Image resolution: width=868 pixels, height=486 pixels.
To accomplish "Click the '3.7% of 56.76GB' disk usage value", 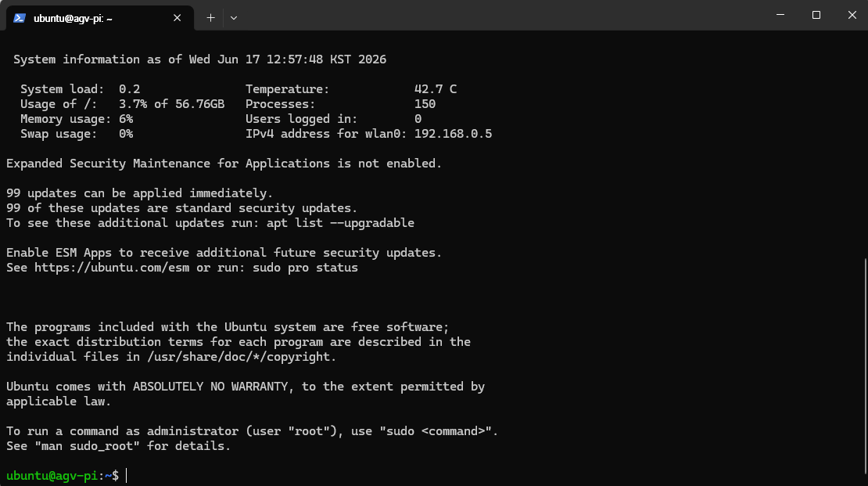I will pos(171,104).
